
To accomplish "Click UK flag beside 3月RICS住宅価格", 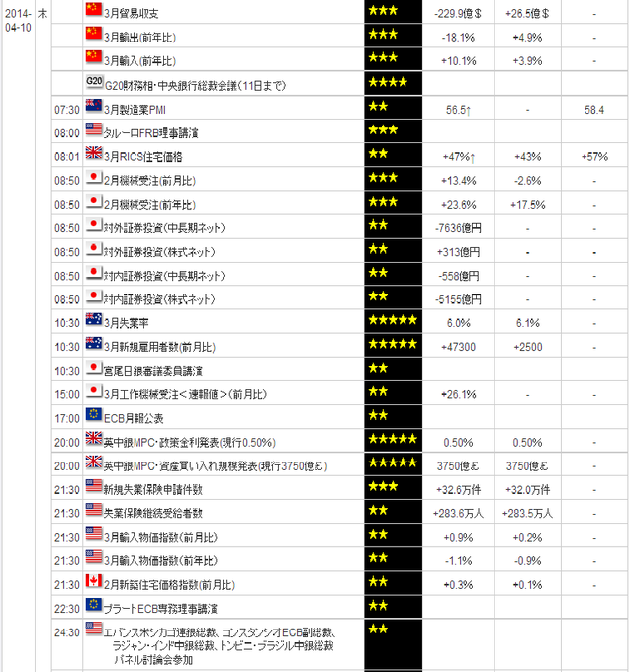I will tap(94, 152).
